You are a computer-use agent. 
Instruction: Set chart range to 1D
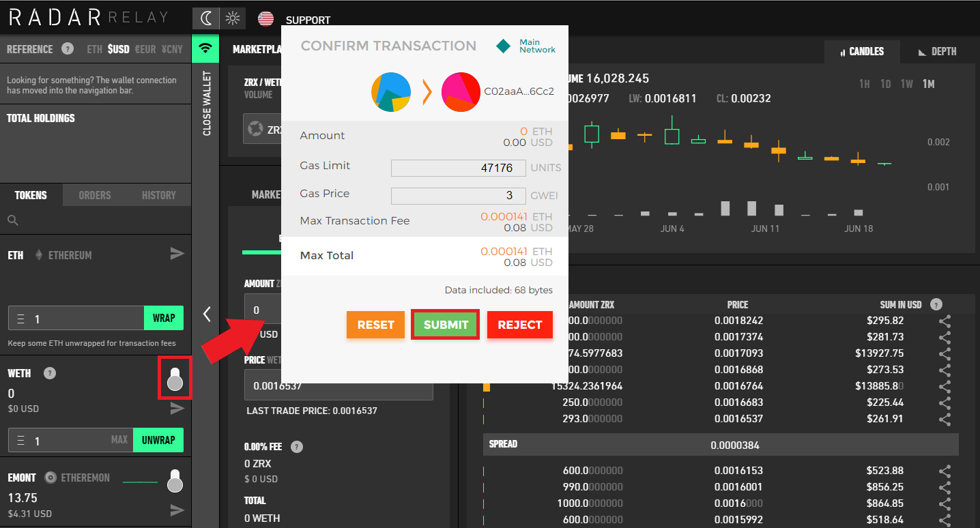coord(886,84)
